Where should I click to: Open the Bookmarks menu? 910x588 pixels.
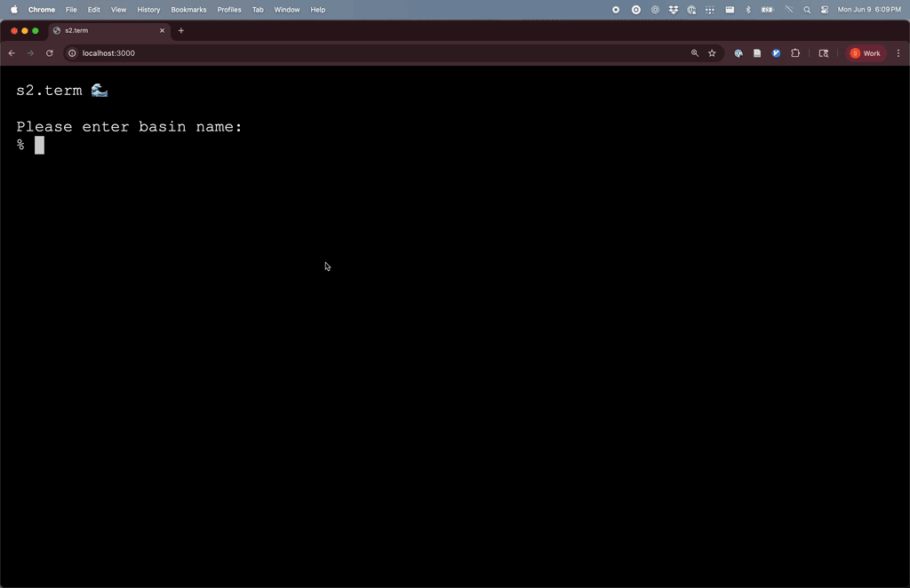point(188,10)
